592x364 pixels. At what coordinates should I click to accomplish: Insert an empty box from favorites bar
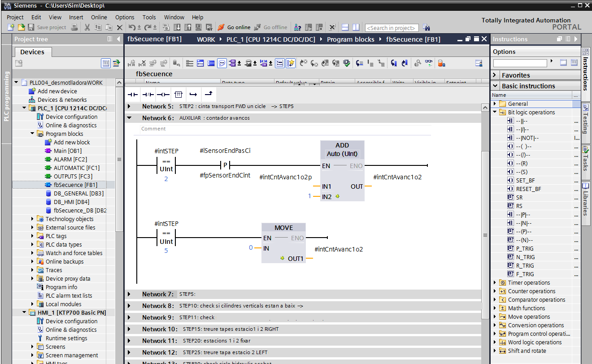[x=178, y=95]
